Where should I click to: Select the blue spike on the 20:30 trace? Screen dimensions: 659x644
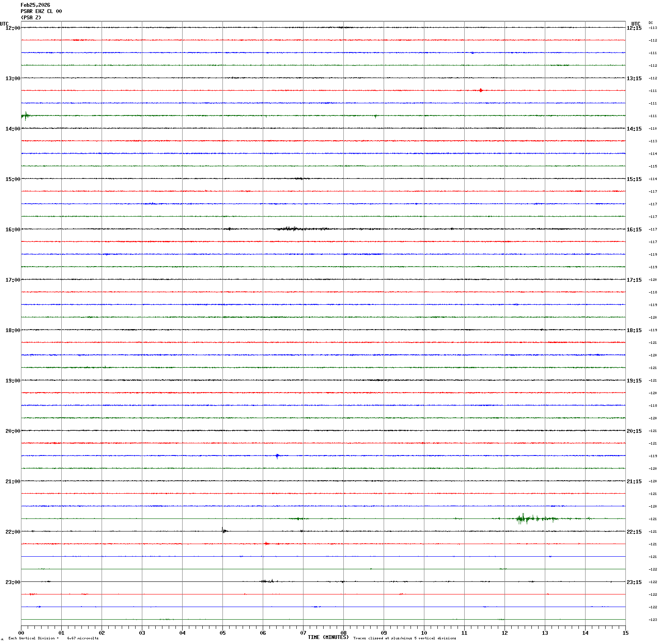point(277,456)
